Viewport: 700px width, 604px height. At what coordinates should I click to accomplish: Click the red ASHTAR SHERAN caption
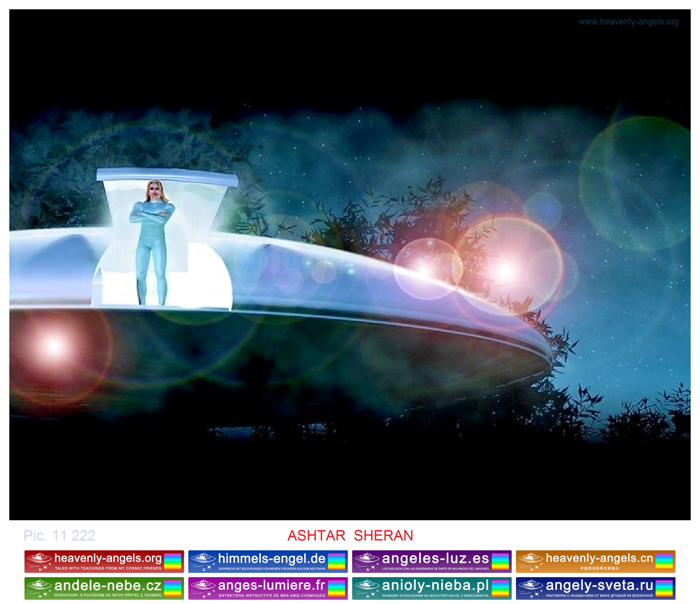(x=350, y=535)
